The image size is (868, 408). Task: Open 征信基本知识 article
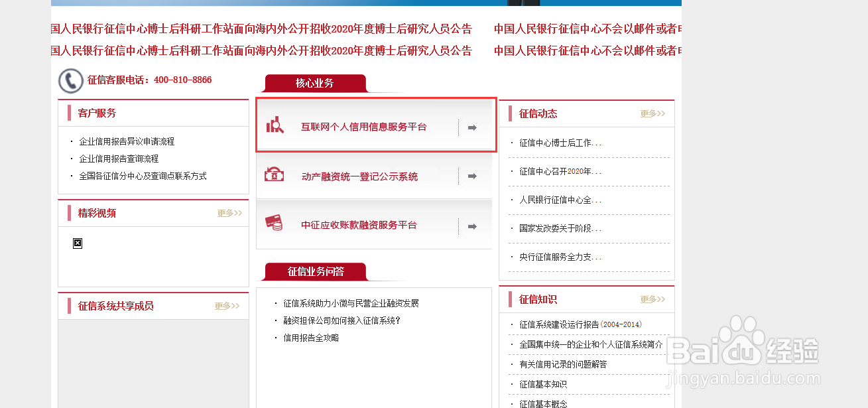pyautogui.click(x=543, y=384)
